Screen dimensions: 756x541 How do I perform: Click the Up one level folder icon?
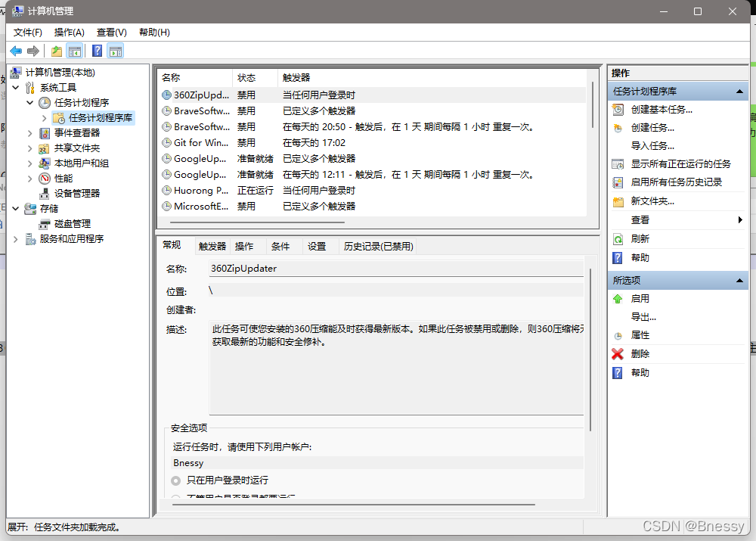click(x=57, y=51)
